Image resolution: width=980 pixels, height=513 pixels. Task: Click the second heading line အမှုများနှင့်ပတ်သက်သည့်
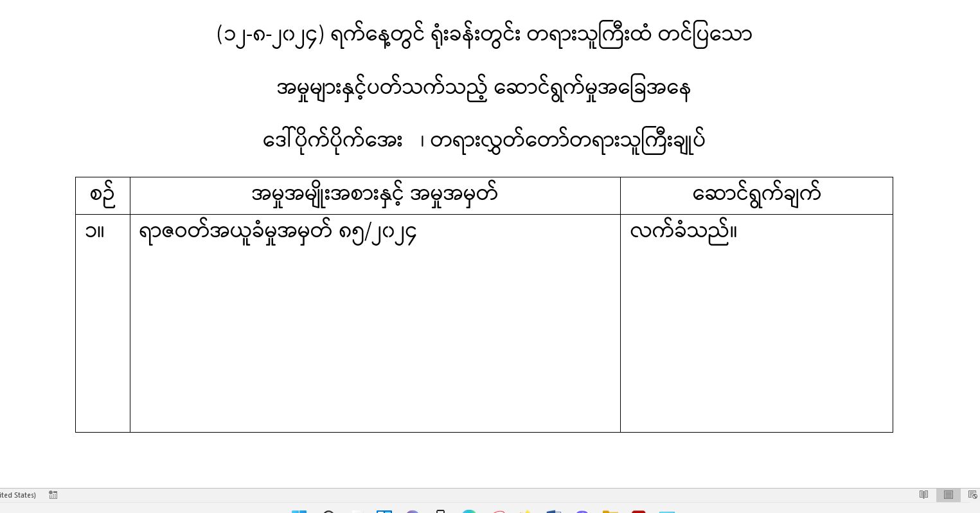pyautogui.click(x=484, y=89)
